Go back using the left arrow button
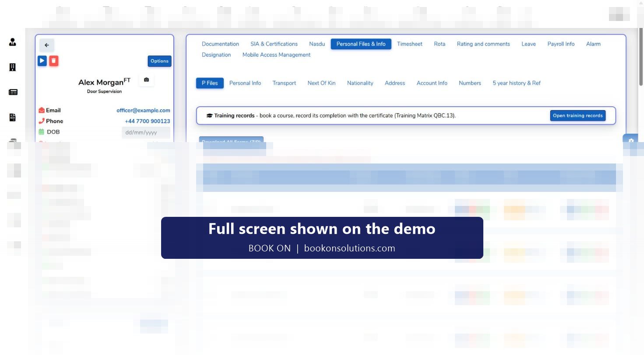The height and width of the screenshot is (355, 644). click(x=47, y=45)
